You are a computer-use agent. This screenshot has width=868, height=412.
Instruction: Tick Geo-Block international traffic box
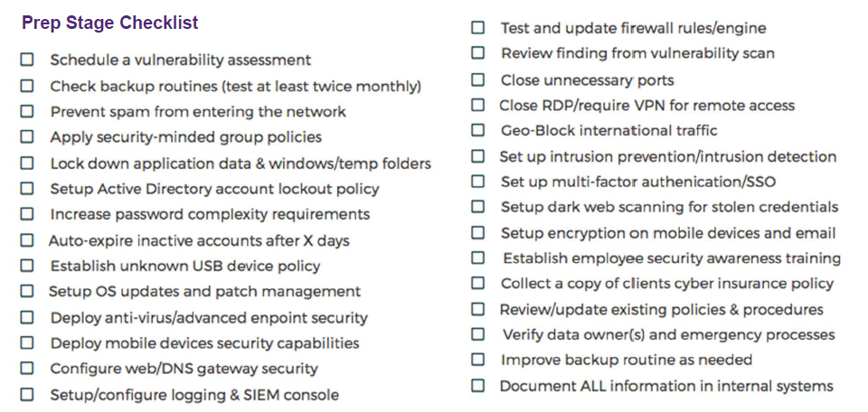pos(477,130)
